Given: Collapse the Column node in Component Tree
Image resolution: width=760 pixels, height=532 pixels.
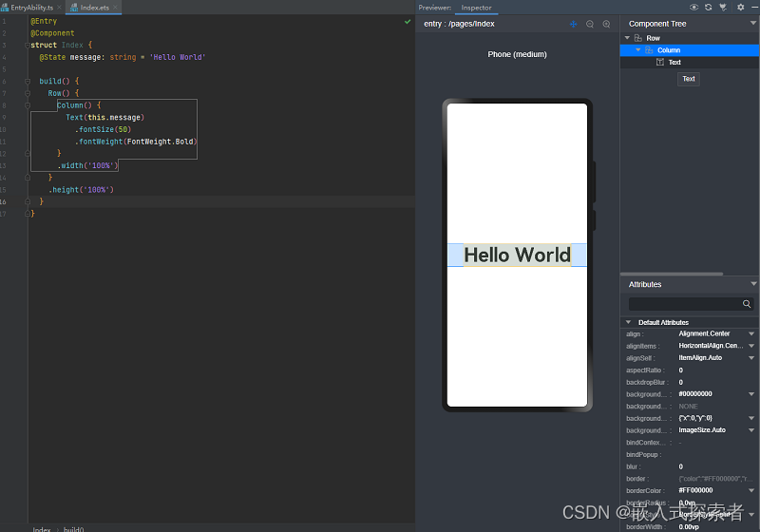Looking at the screenshot, I should tap(637, 50).
